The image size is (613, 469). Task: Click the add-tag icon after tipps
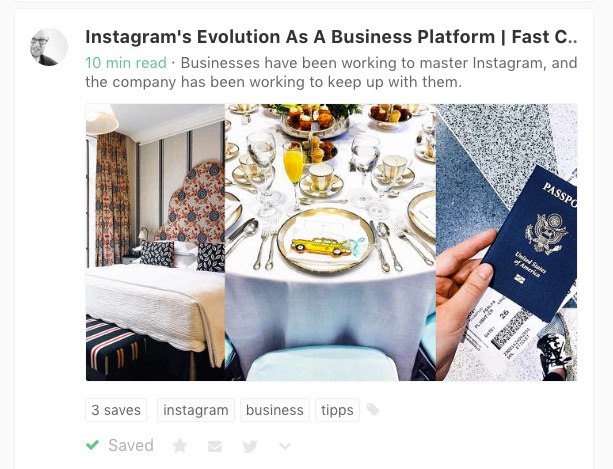[373, 410]
